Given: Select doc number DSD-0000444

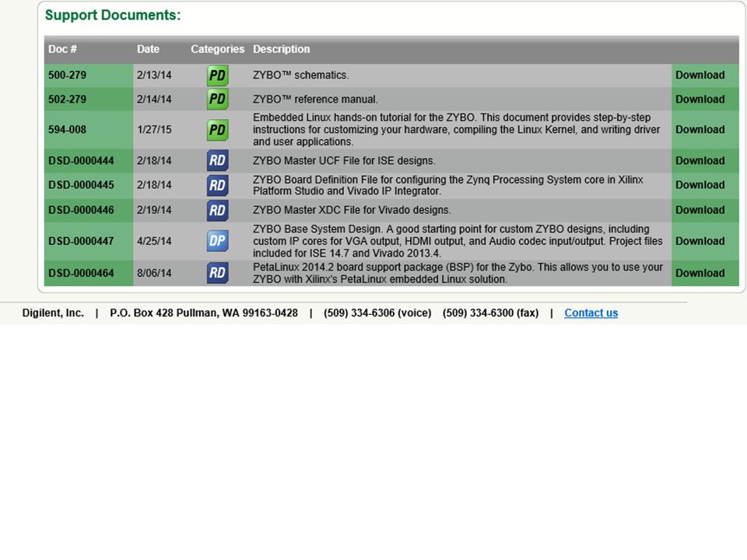Looking at the screenshot, I should [x=81, y=161].
